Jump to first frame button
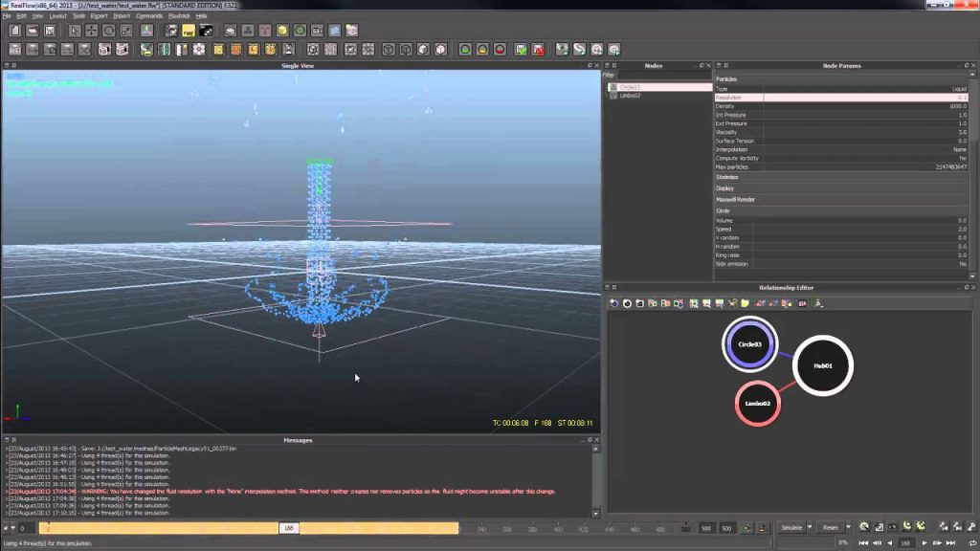Image resolution: width=980 pixels, height=551 pixels. click(863, 543)
